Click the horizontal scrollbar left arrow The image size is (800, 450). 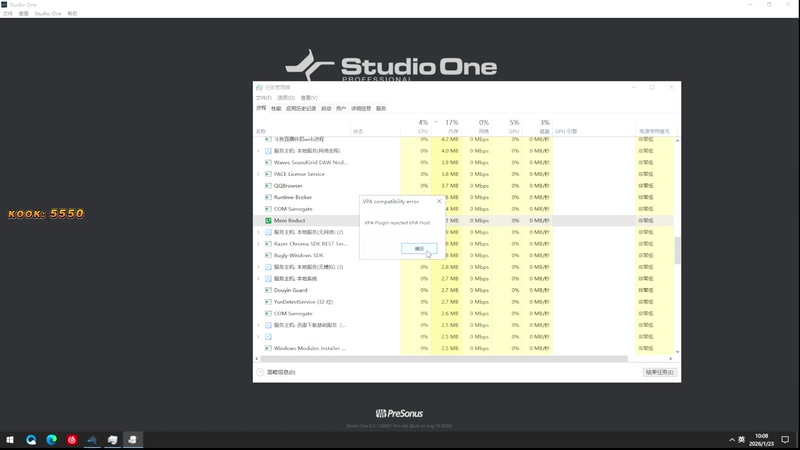[257, 359]
